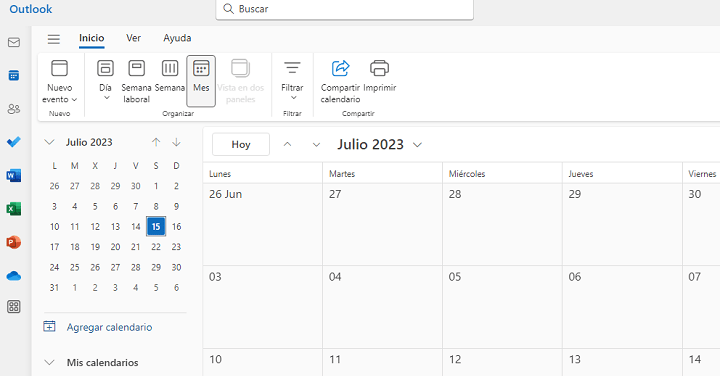Screen dimensions: 720x376
Task: Select day 13 in mini calendar
Action: [x=115, y=227]
